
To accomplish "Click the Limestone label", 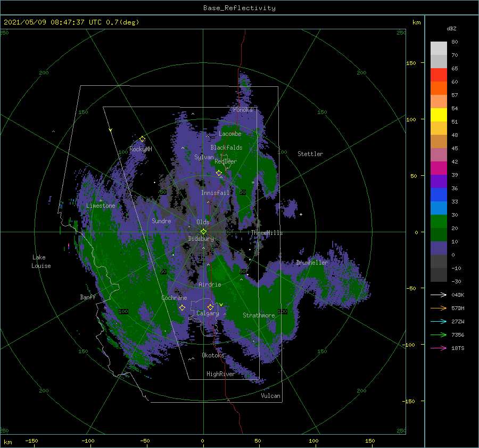I will 101,206.
